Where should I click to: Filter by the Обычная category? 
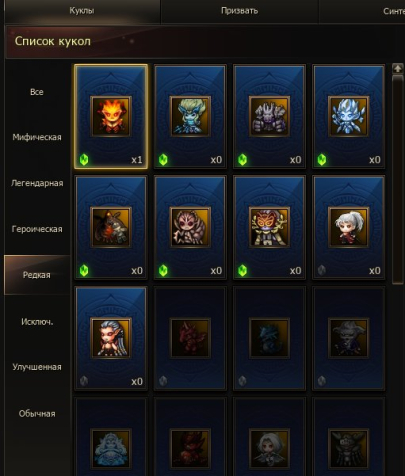37,414
